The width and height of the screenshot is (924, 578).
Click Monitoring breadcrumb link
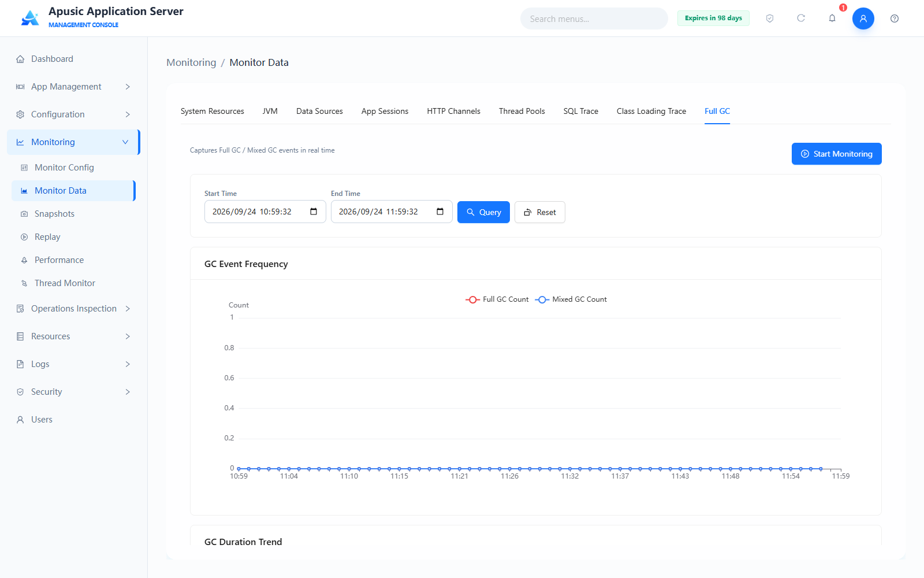click(191, 62)
